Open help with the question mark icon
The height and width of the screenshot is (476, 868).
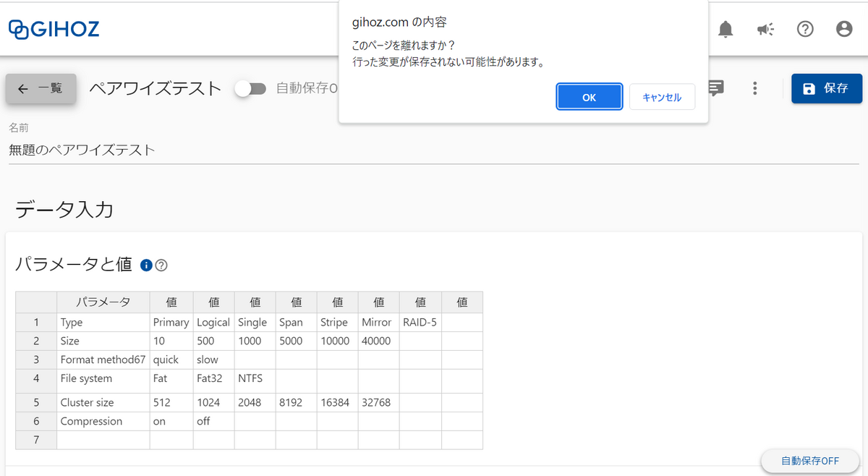pos(805,29)
